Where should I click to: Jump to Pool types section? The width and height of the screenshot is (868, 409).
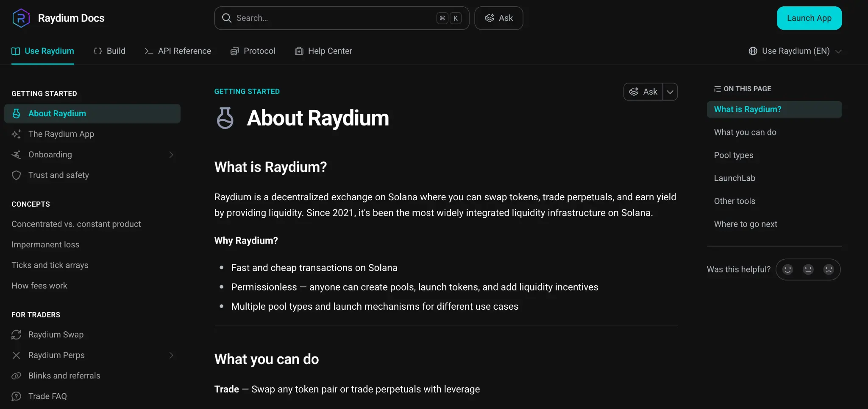click(x=734, y=155)
